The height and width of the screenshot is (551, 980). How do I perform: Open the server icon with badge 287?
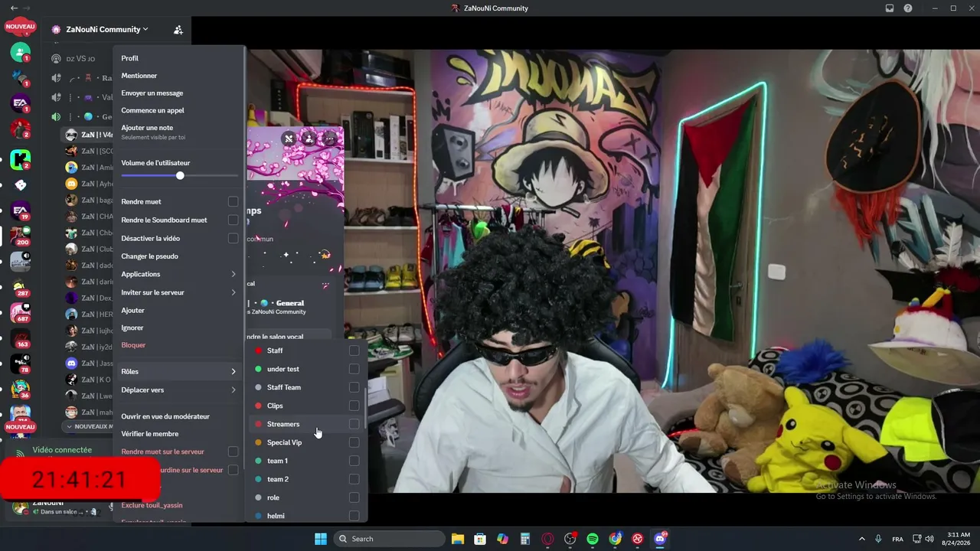(x=21, y=287)
